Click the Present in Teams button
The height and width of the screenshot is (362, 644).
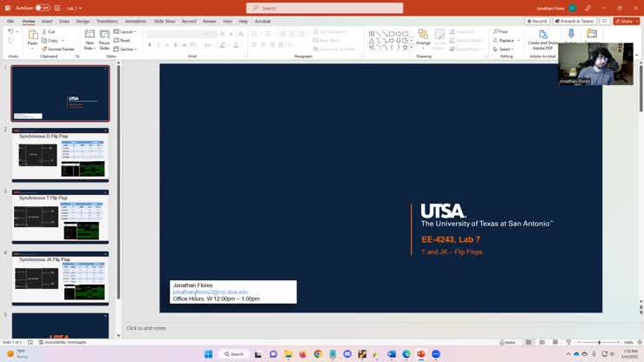pyautogui.click(x=575, y=21)
